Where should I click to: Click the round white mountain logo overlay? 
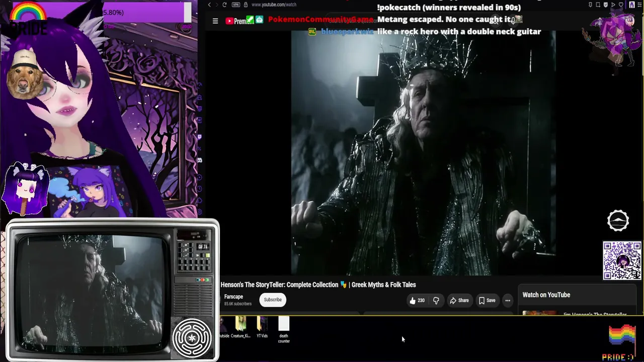coord(618,221)
